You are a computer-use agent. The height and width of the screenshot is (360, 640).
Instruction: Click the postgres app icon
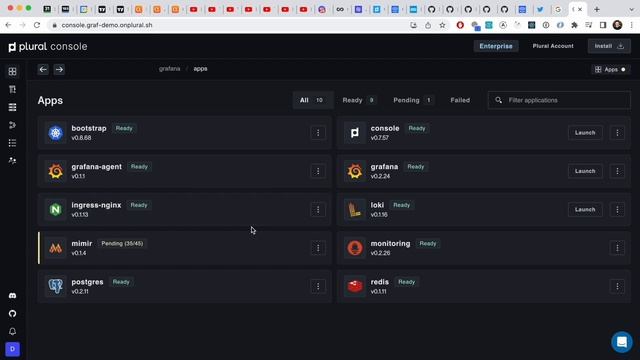point(56,286)
